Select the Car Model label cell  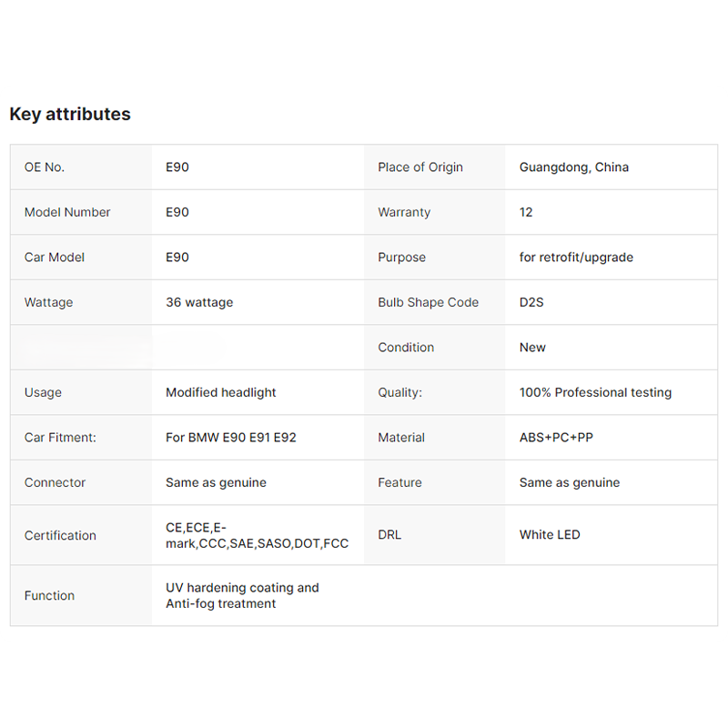click(55, 258)
